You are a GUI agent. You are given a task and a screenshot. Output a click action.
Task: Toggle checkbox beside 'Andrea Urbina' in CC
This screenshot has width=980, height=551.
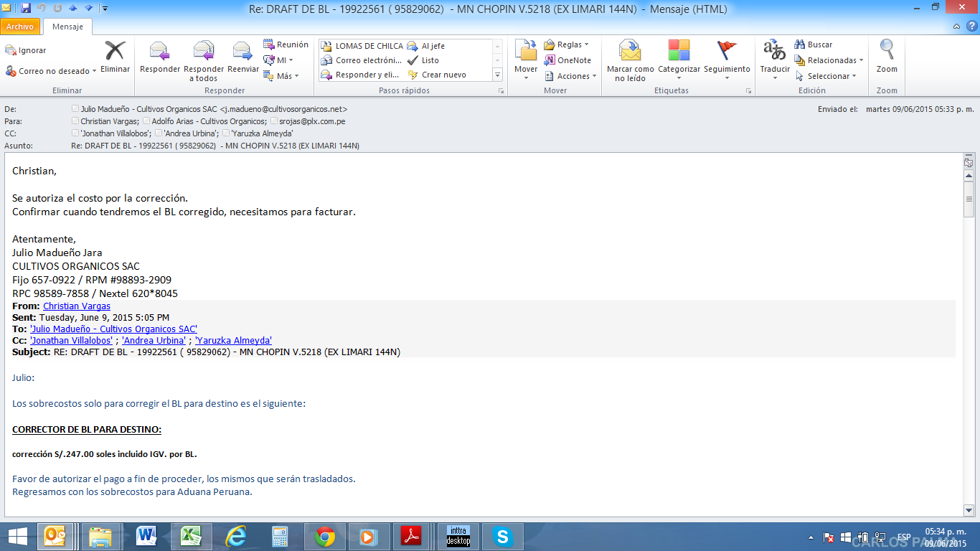click(x=159, y=133)
